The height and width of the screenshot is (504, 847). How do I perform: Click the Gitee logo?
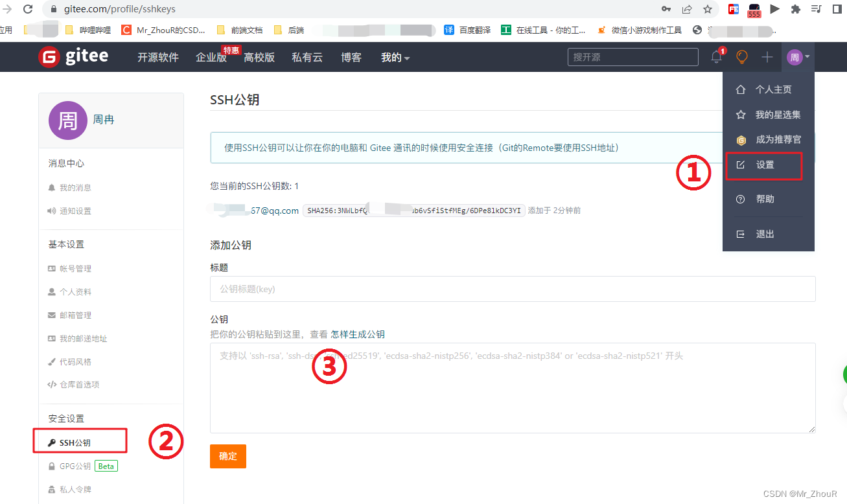[x=73, y=57]
